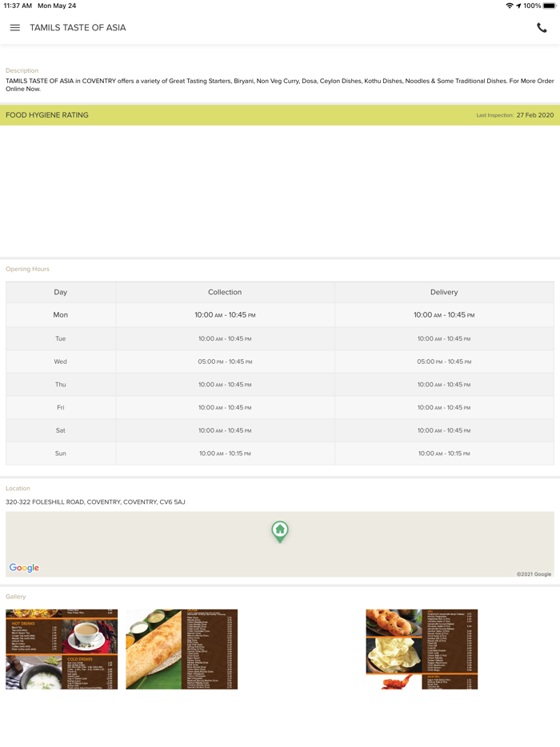
Task: Click the Opening Hours heading
Action: pos(28,270)
